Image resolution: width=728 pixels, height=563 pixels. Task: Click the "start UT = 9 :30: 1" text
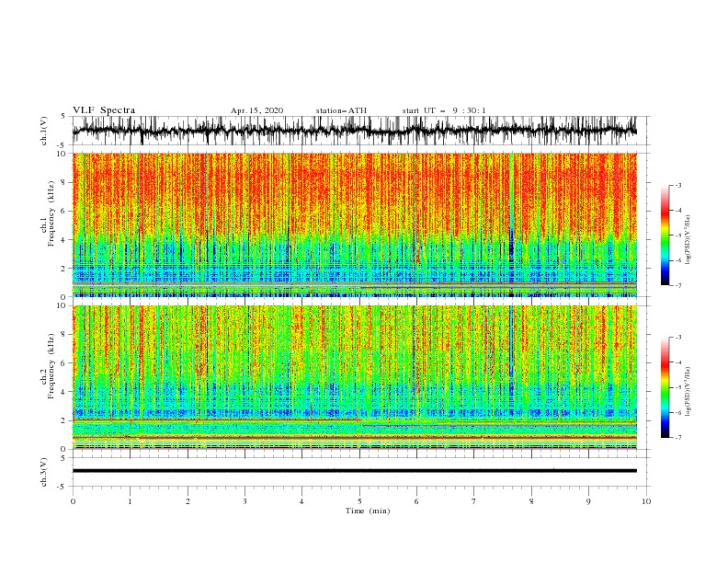[444, 110]
